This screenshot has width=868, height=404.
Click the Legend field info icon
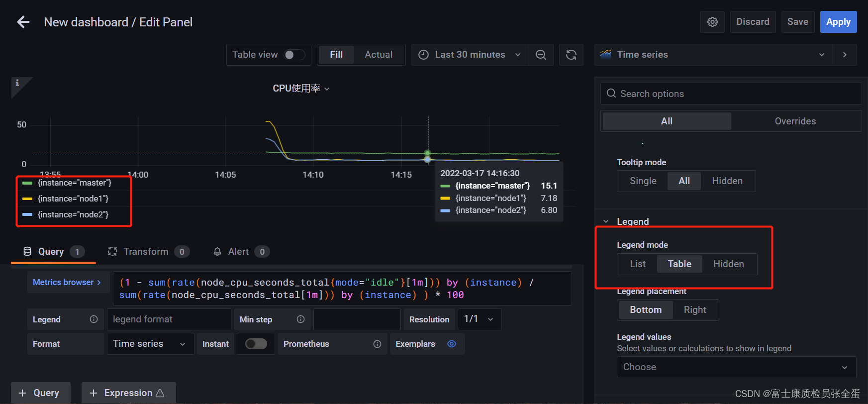pos(94,319)
